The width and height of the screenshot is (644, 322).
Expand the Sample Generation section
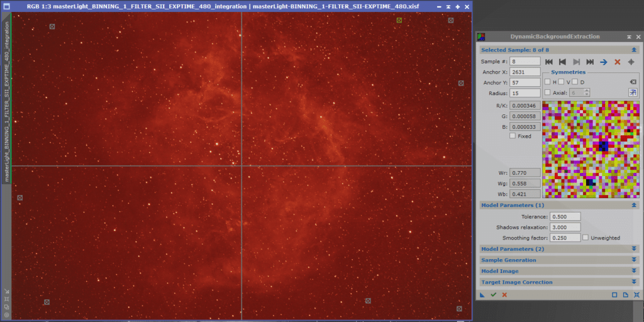634,260
